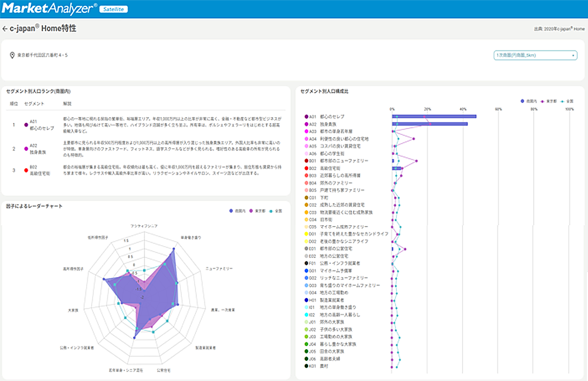Open the 1次商圏 trade area dropdown
The width and height of the screenshot is (588, 381).
535,55
